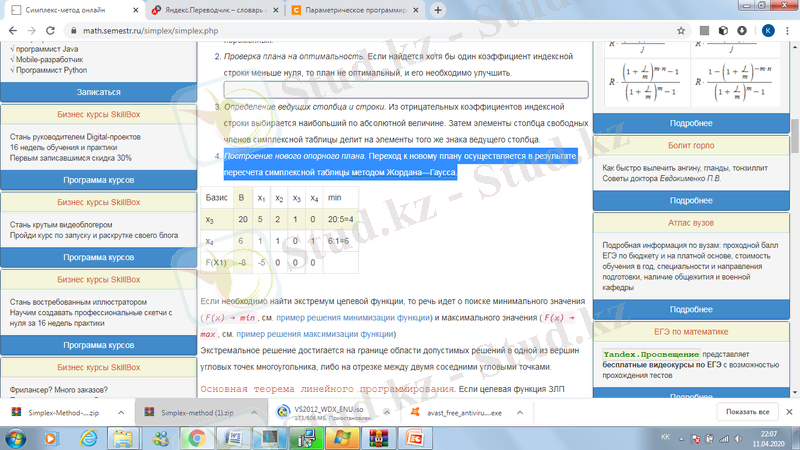
Task: Open the volume speaker tray icon
Action: (738, 439)
